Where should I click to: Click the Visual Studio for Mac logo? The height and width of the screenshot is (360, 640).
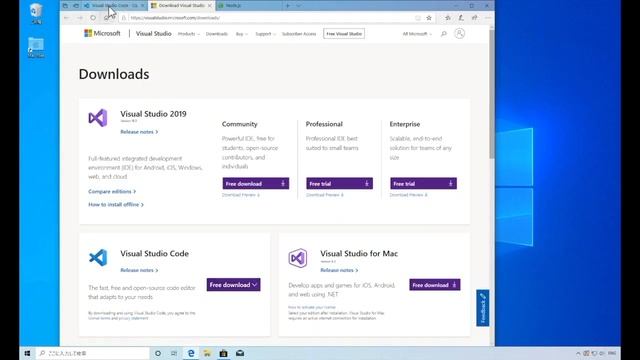tap(298, 258)
